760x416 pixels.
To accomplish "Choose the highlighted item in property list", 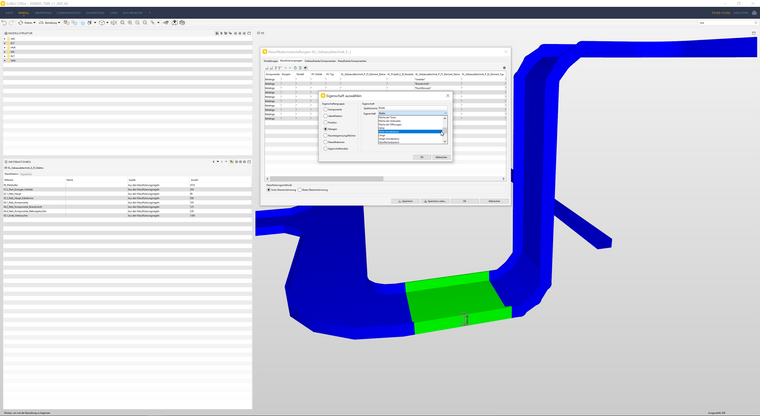I will (x=410, y=131).
